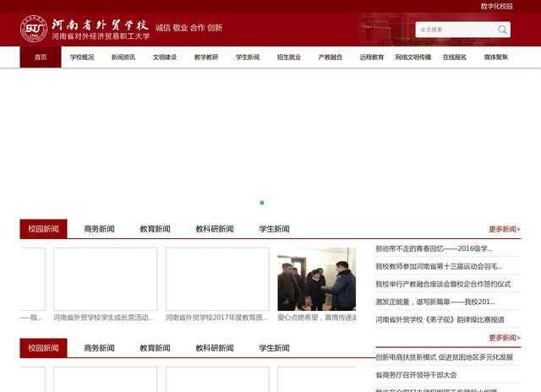
Task: Open 远程教育 menu item
Action: [x=372, y=57]
